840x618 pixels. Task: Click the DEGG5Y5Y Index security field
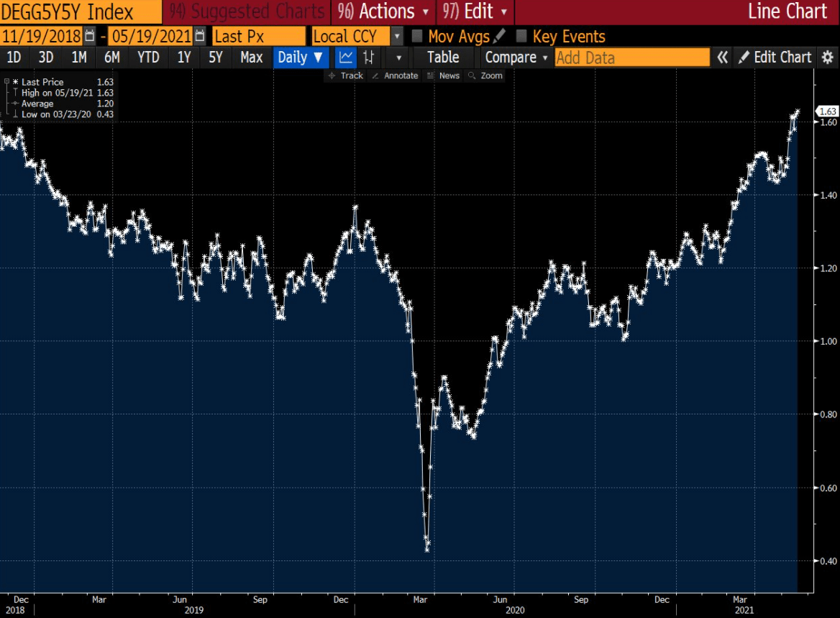[x=81, y=12]
